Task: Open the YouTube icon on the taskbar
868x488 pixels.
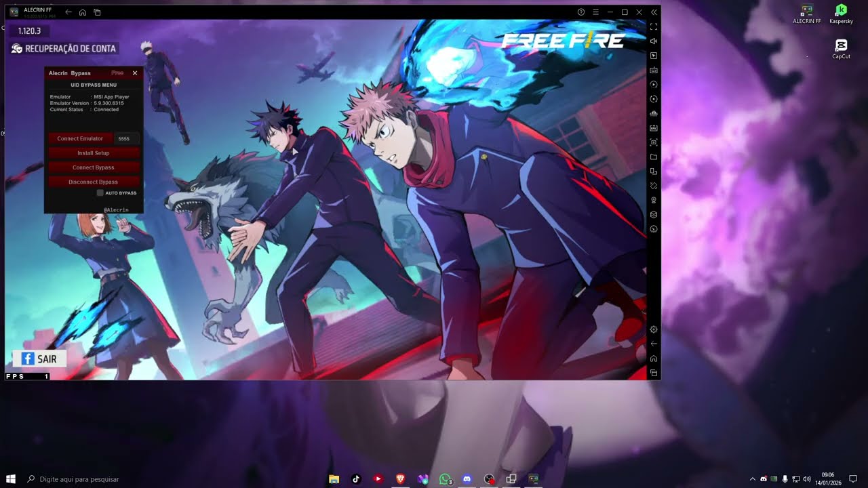Action: [x=378, y=479]
